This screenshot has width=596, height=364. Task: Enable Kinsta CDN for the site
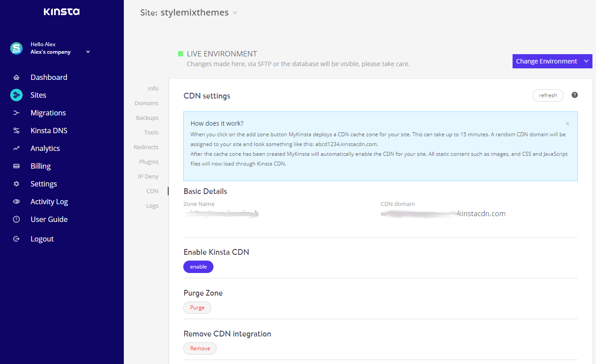coord(198,266)
